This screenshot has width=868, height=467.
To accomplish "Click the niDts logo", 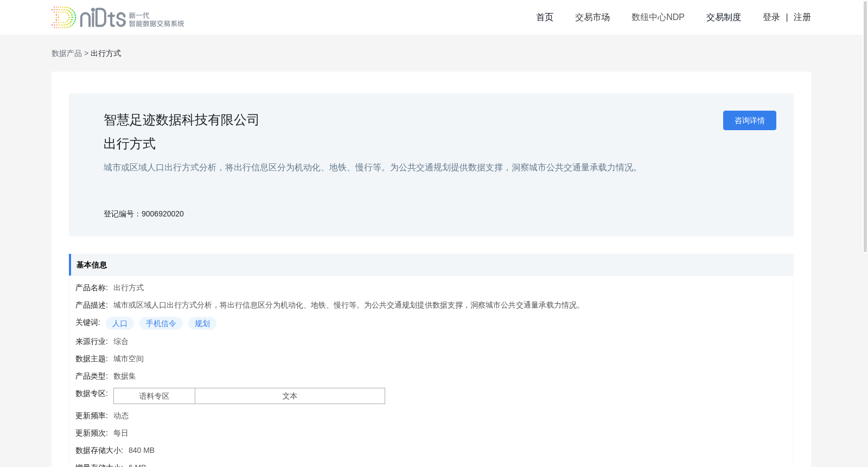I will [x=118, y=17].
